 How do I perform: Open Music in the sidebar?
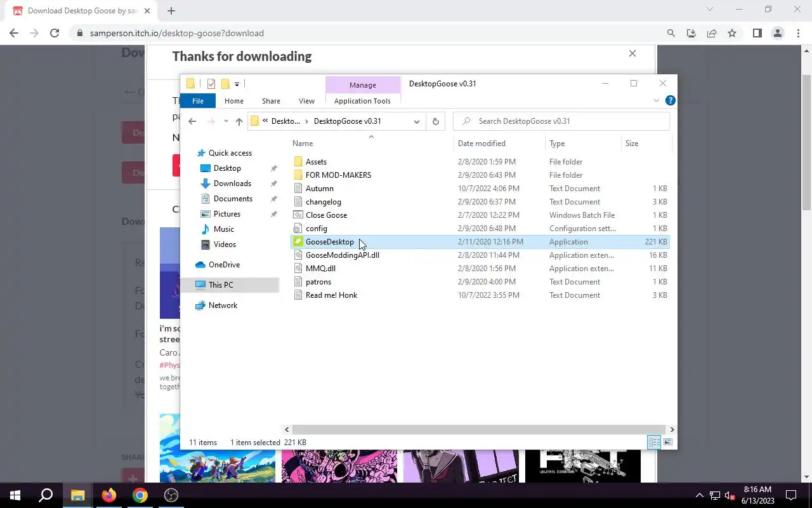pyautogui.click(x=223, y=229)
